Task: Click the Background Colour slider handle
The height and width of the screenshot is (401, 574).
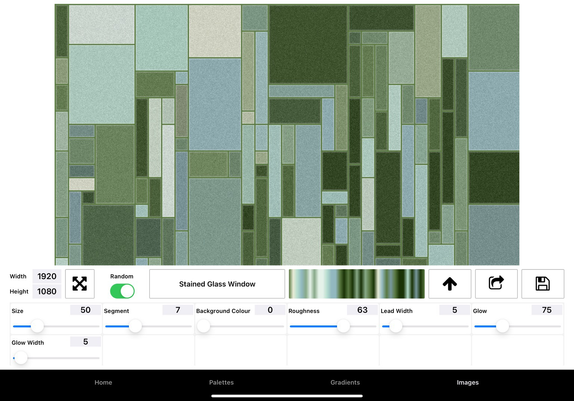Action: [x=203, y=326]
